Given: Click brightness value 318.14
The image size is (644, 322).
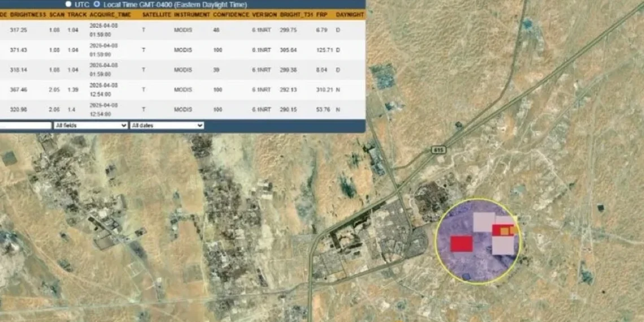Looking at the screenshot, I should tap(19, 70).
